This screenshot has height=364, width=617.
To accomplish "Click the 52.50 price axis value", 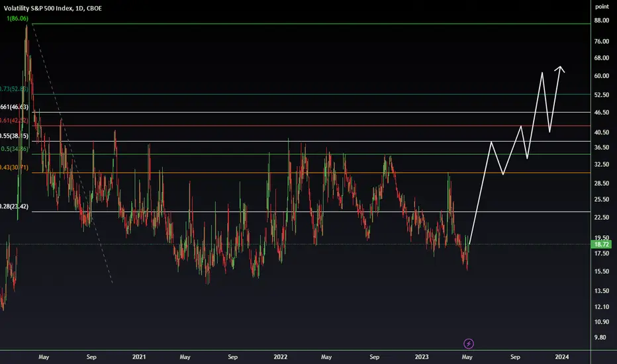I will (601, 95).
